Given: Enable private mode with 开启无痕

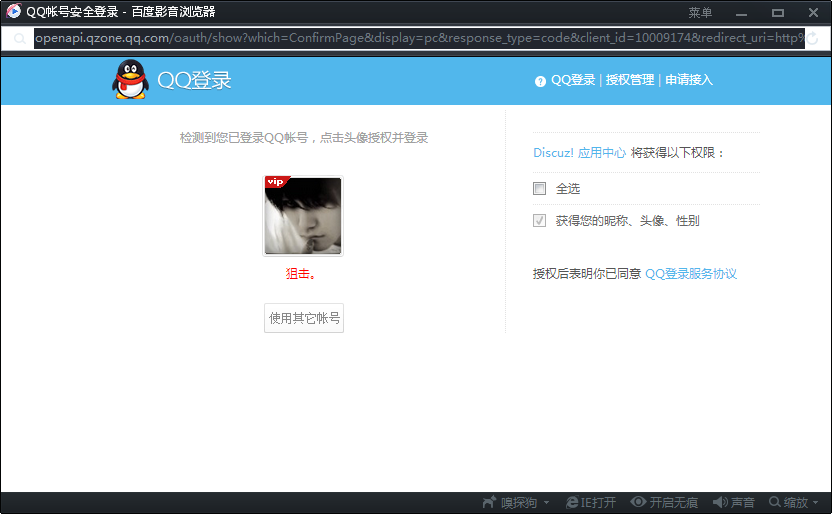Looking at the screenshot, I should click(x=664, y=502).
